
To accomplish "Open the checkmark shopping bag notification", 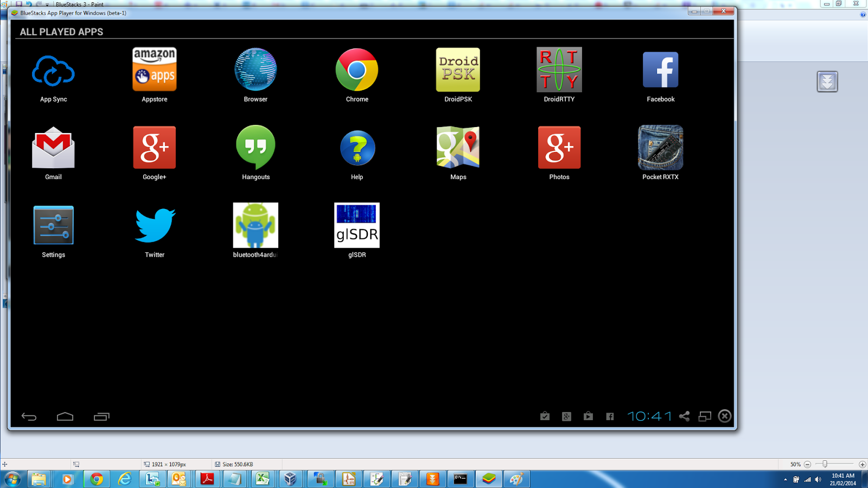I will [x=545, y=416].
